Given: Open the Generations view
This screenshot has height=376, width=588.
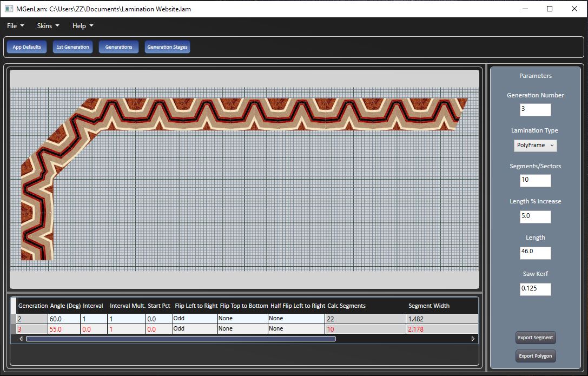Looking at the screenshot, I should point(118,47).
